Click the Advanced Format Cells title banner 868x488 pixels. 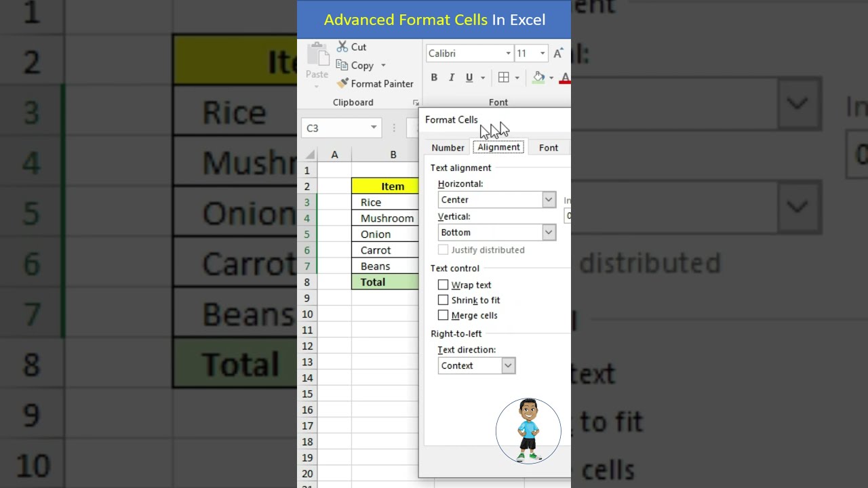tap(434, 20)
